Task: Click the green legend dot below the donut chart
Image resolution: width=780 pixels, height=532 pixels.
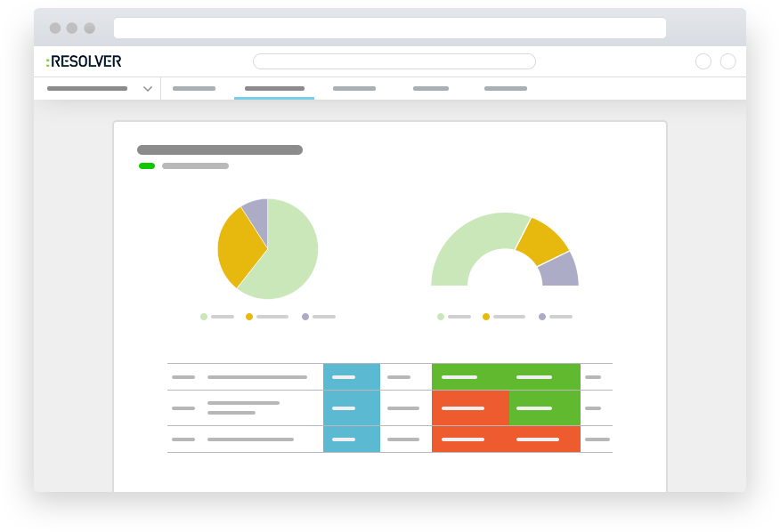Action: pos(439,316)
